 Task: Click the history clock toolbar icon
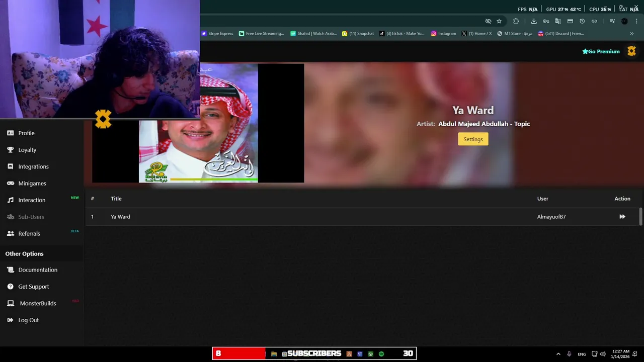click(582, 21)
